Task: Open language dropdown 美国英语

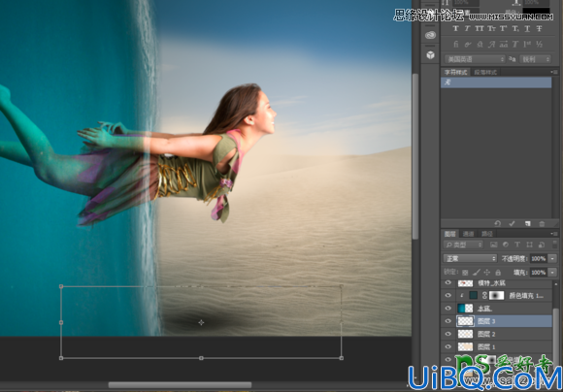Action: point(475,59)
